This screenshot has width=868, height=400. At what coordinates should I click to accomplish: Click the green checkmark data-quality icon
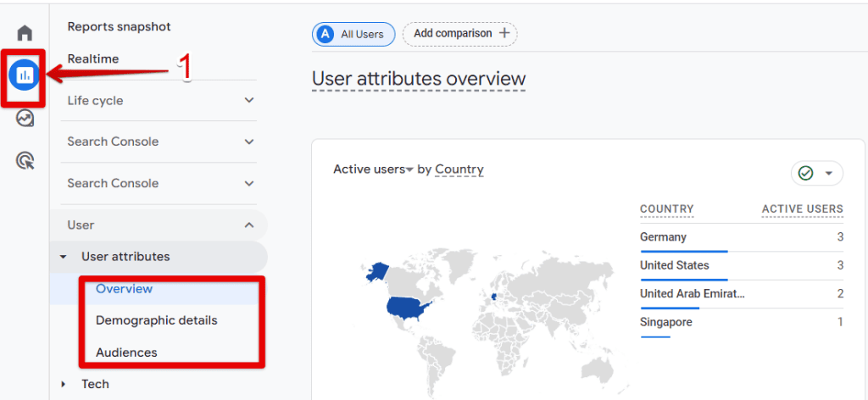[x=805, y=174]
